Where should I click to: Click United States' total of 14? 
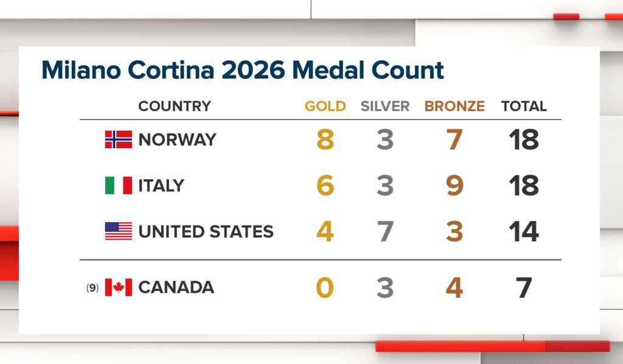524,232
